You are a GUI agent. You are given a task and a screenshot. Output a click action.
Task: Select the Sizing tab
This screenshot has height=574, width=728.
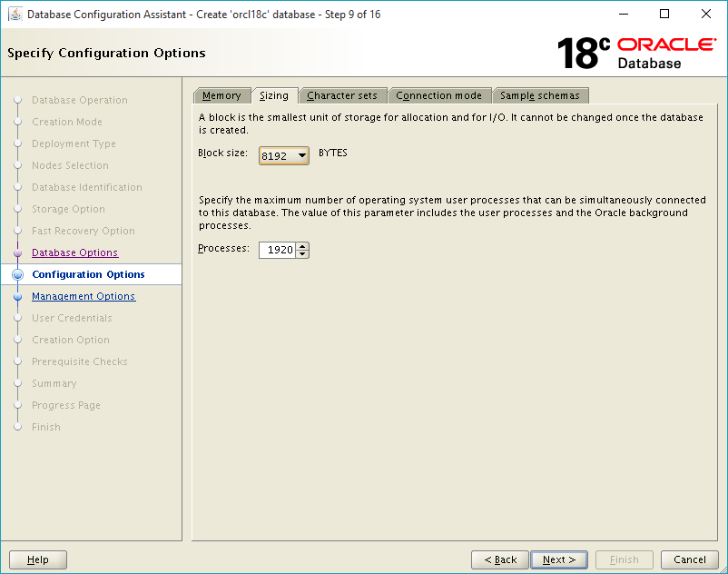point(274,95)
